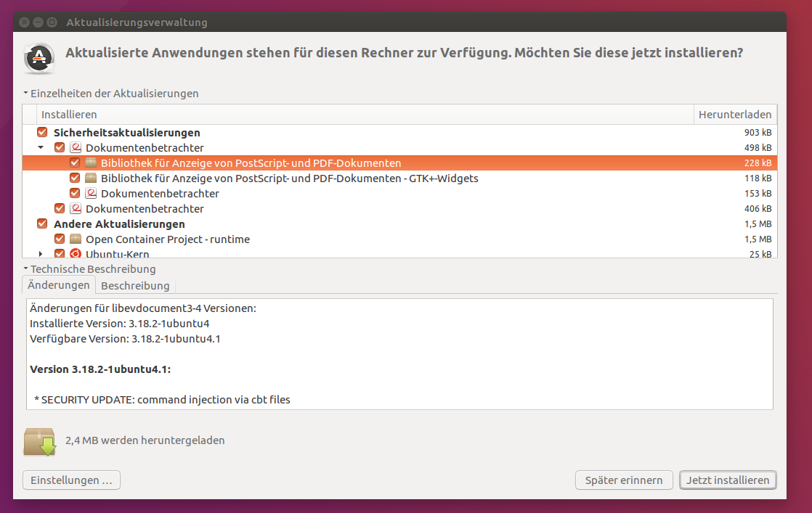Uncheck the Sicherheitsaktualisierungen checkbox
Screen dimensions: 812x513
pyautogui.click(x=42, y=133)
